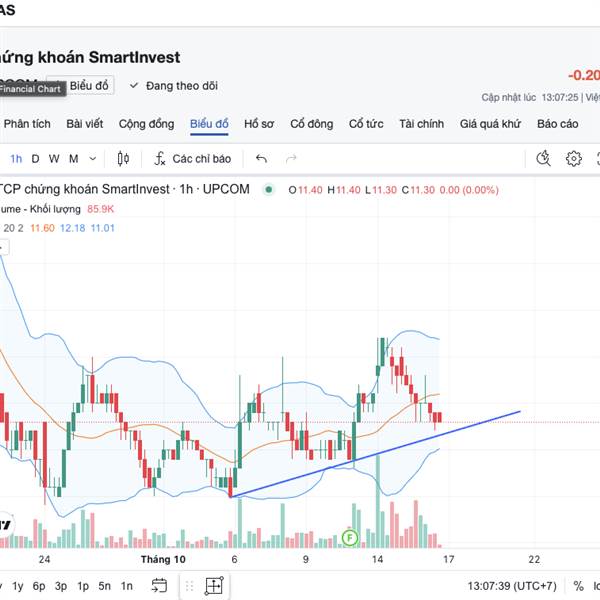Set chart range to 1n
Viewport: 600px width, 600px height.
[127, 585]
